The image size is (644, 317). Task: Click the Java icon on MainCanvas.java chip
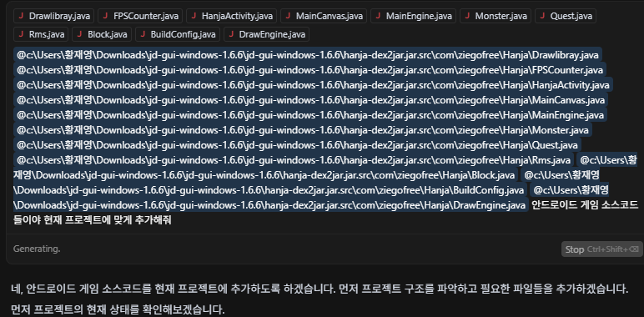click(288, 16)
